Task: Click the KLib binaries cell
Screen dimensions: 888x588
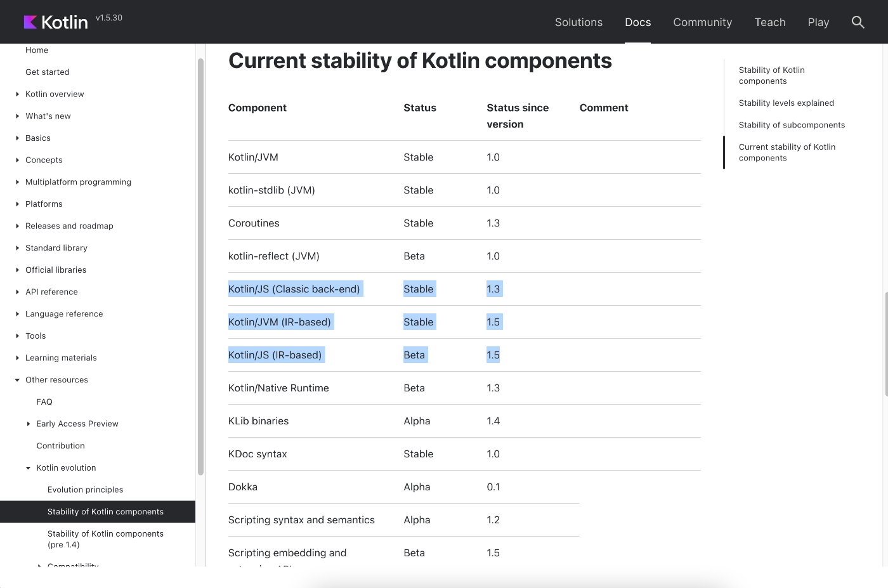Action: pyautogui.click(x=258, y=421)
